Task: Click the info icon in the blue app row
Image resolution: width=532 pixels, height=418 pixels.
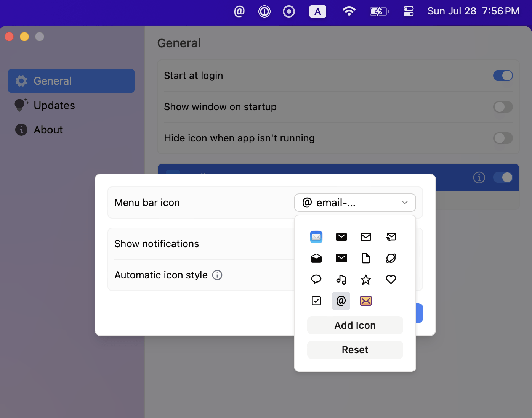Action: (x=479, y=177)
